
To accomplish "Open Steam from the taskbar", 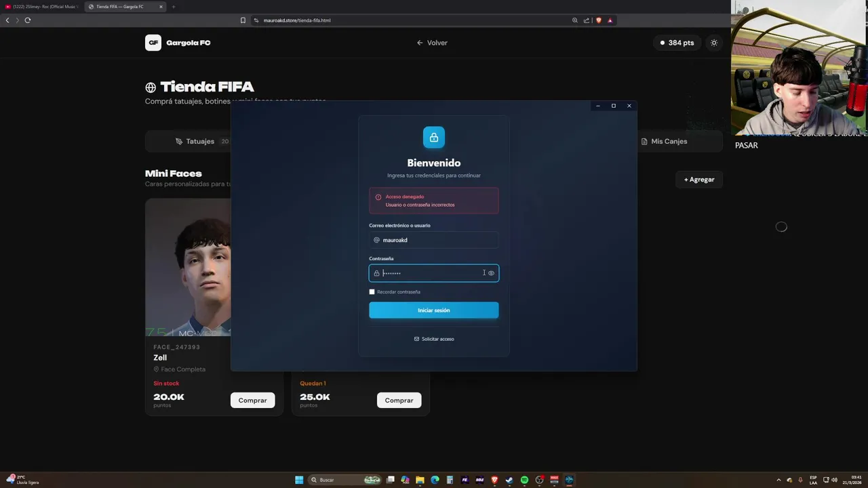I will 509,480.
